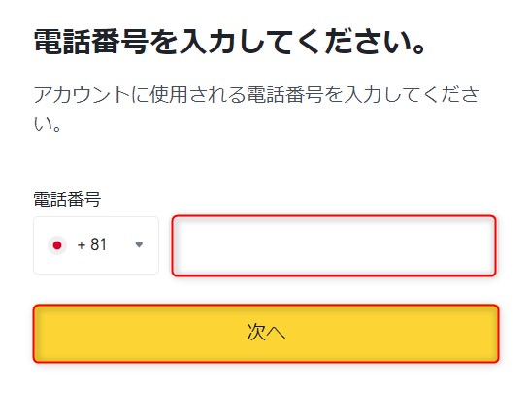This screenshot has height=420, width=529.
Task: Proceed with the 次へ next button
Action: [266, 334]
